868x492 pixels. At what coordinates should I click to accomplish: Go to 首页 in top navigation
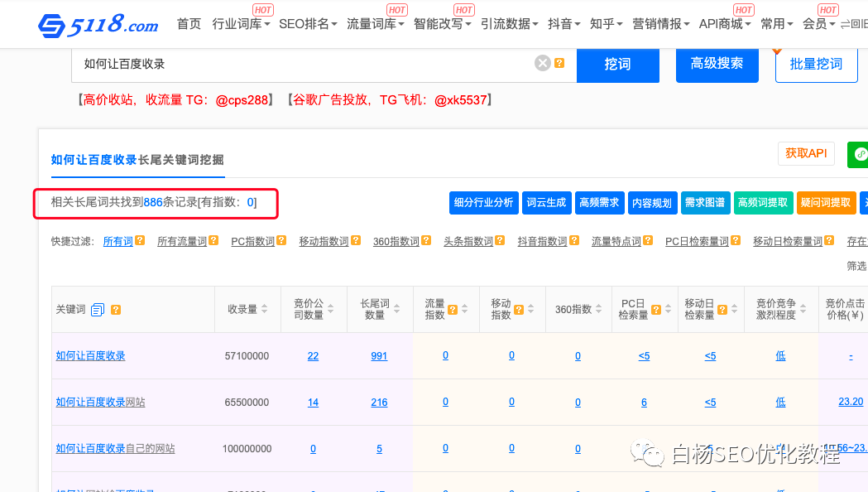click(189, 24)
